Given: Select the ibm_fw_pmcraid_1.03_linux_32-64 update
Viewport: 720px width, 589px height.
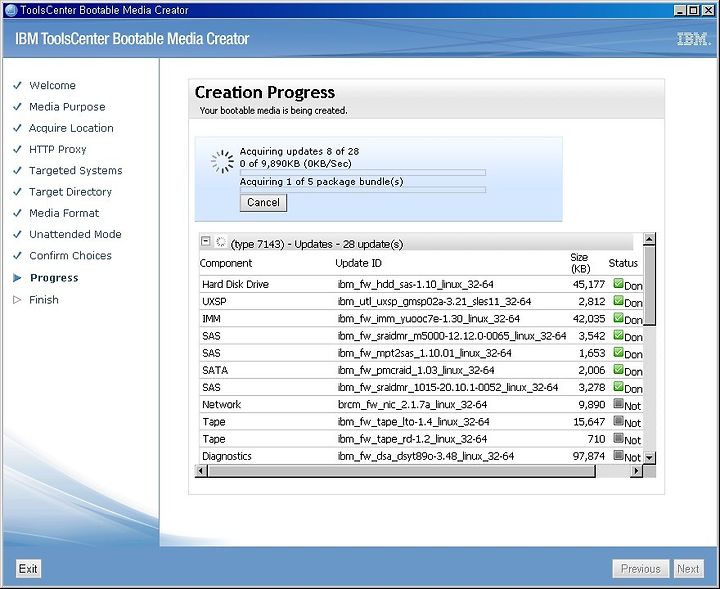Looking at the screenshot, I should pyautogui.click(x=416, y=370).
